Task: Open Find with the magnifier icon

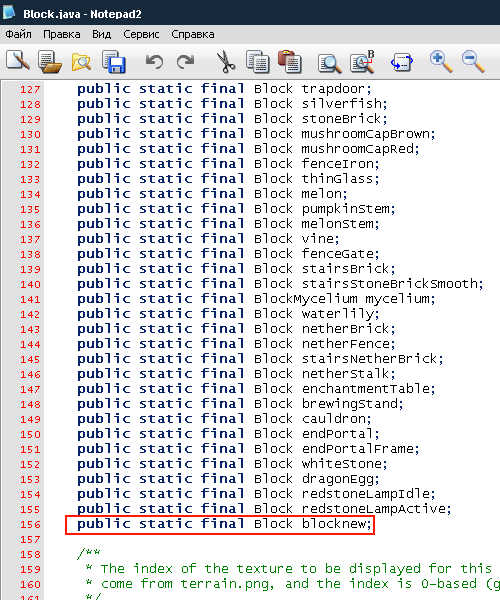Action: (x=329, y=62)
